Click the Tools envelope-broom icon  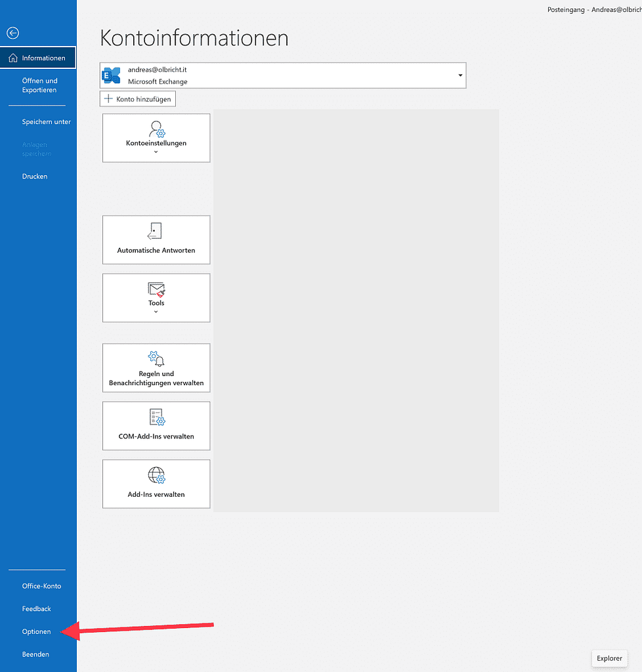tap(156, 289)
